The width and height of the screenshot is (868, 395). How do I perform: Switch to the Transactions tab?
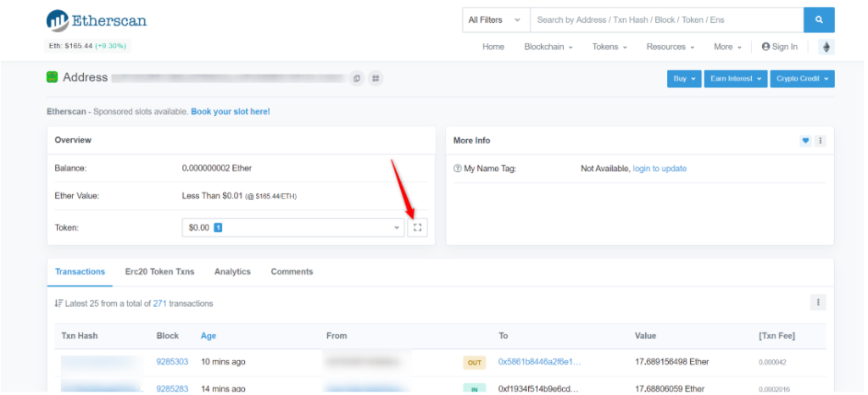(x=80, y=271)
